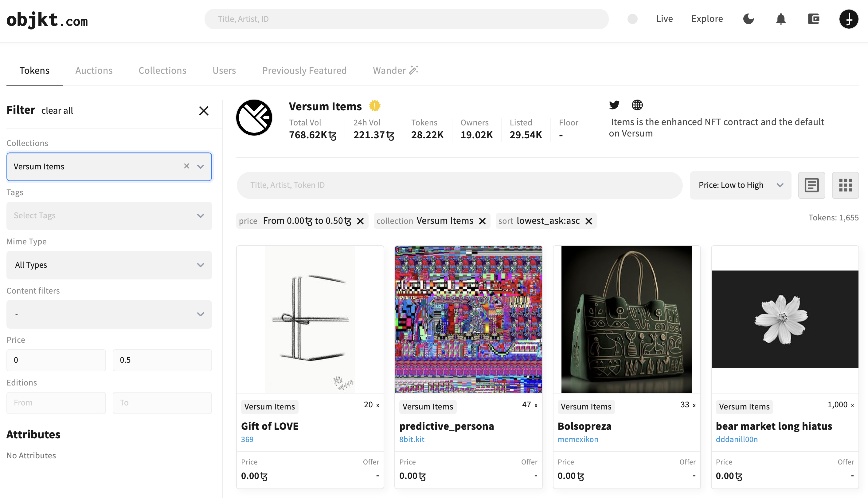Visit Versum Items website globe icon

click(x=637, y=105)
